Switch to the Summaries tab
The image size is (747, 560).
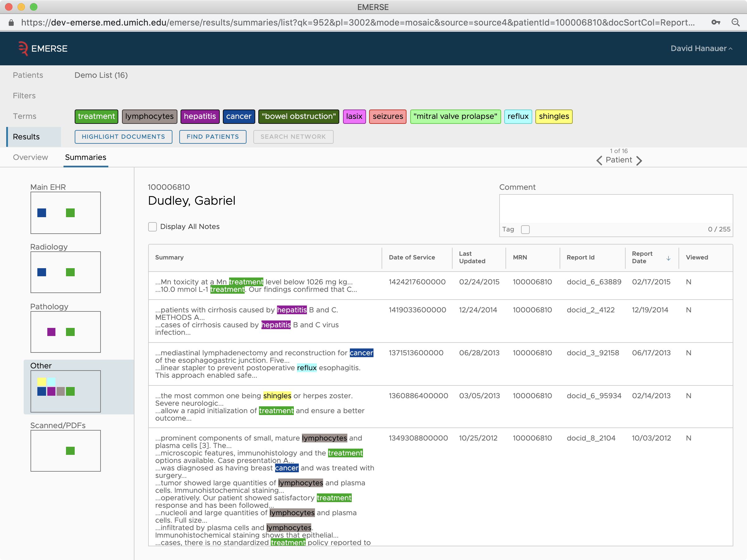pos(86,157)
